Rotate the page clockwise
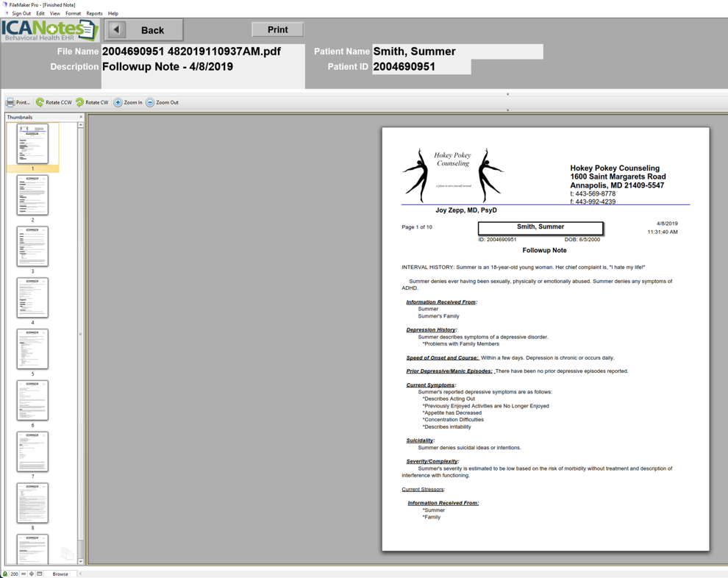The image size is (728, 578). 92,103
